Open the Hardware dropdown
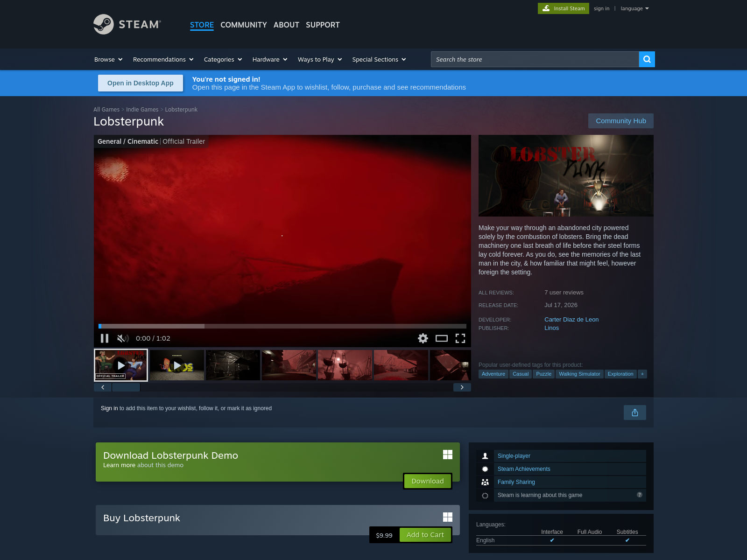The width and height of the screenshot is (747, 560). [x=270, y=59]
